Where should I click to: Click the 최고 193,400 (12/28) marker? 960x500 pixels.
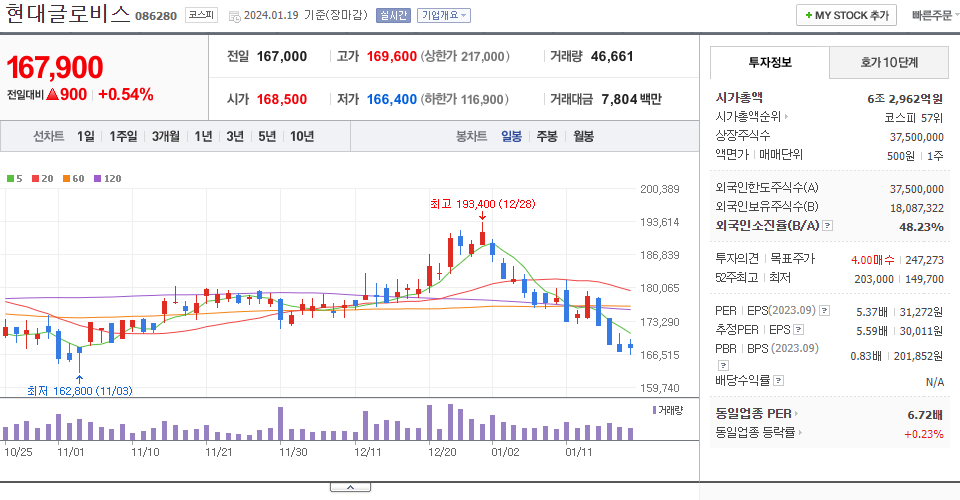(x=482, y=204)
